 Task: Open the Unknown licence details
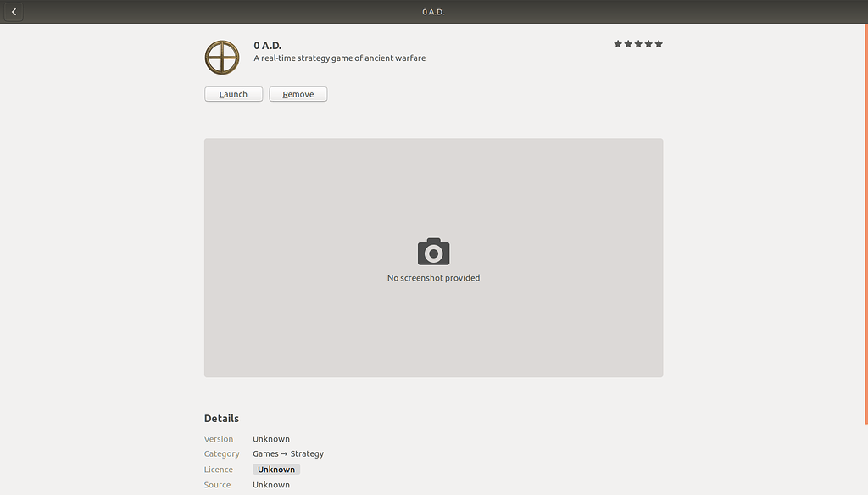(275, 469)
